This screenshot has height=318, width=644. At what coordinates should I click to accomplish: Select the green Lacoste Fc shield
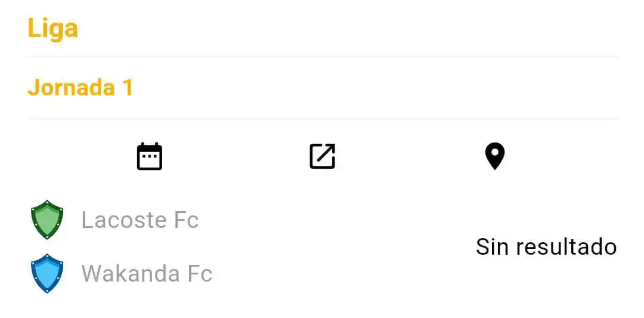tap(47, 220)
